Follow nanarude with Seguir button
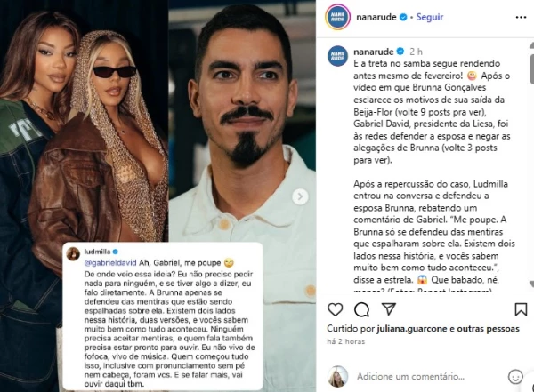534x392 pixels. (430, 17)
